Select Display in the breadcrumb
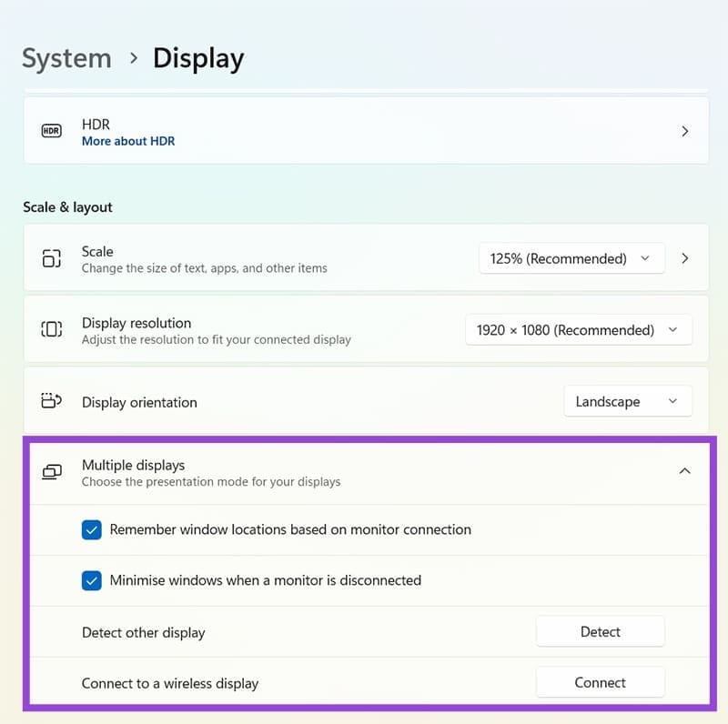This screenshot has width=728, height=724. [x=197, y=57]
